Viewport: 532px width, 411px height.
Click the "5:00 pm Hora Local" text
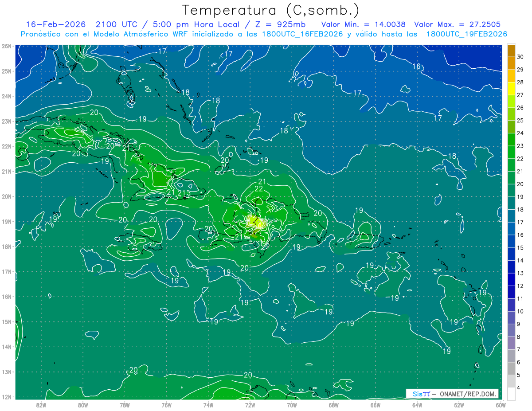[x=195, y=24]
